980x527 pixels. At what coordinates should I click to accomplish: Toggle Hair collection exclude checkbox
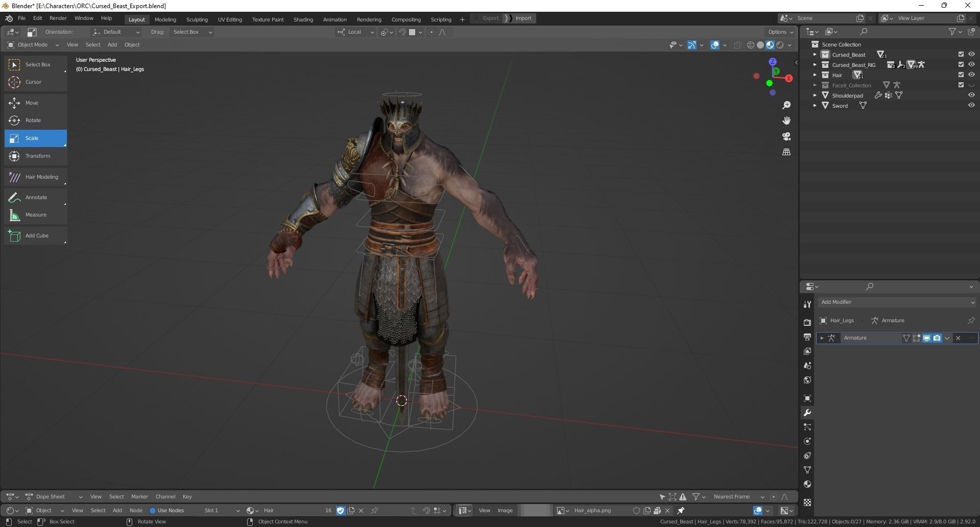point(961,75)
